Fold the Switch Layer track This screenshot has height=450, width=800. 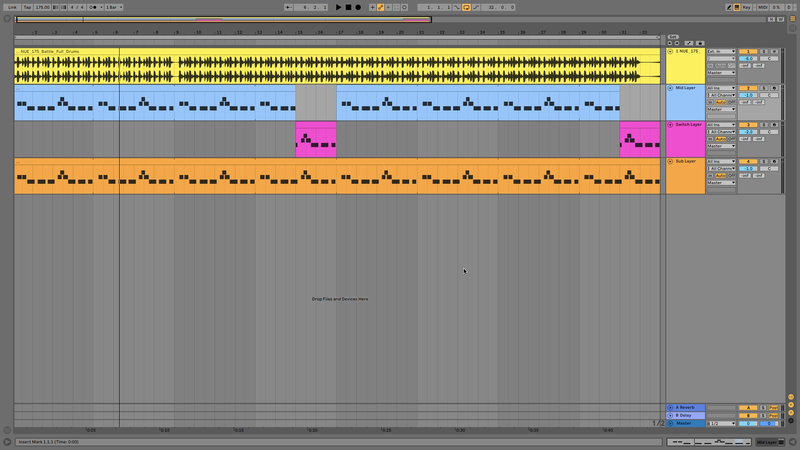coord(670,125)
